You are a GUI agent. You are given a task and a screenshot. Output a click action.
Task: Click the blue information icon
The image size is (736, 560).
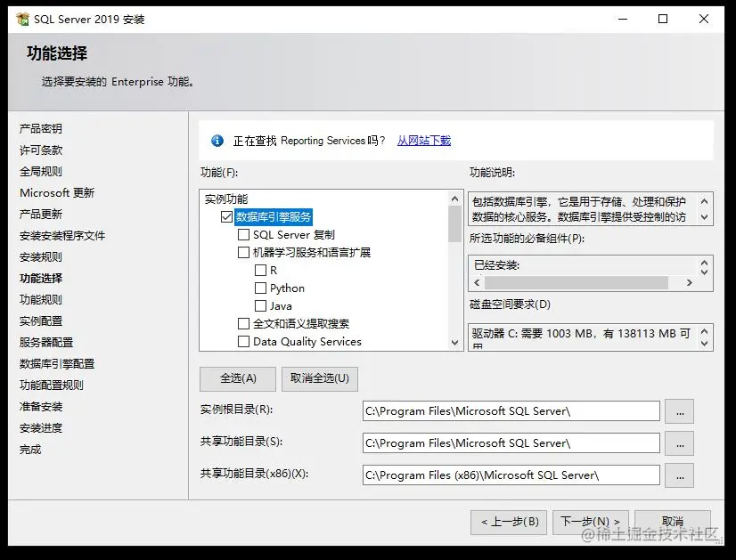pyautogui.click(x=217, y=141)
